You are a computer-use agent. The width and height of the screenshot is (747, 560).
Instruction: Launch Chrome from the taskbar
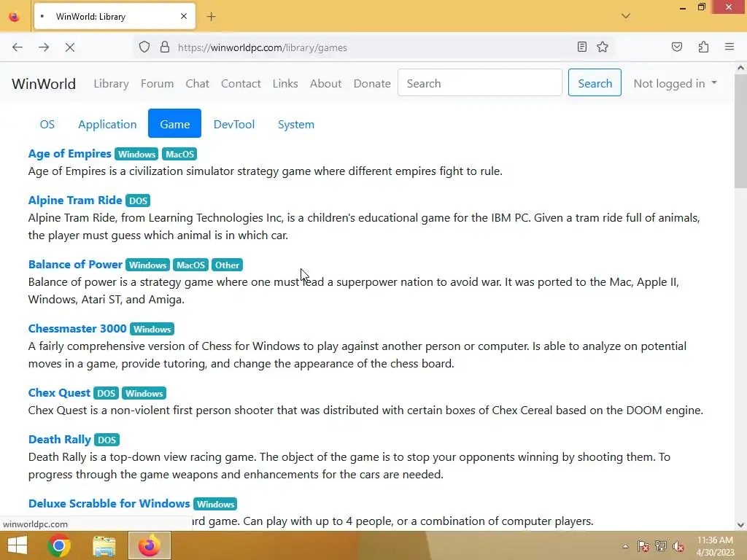point(59,545)
